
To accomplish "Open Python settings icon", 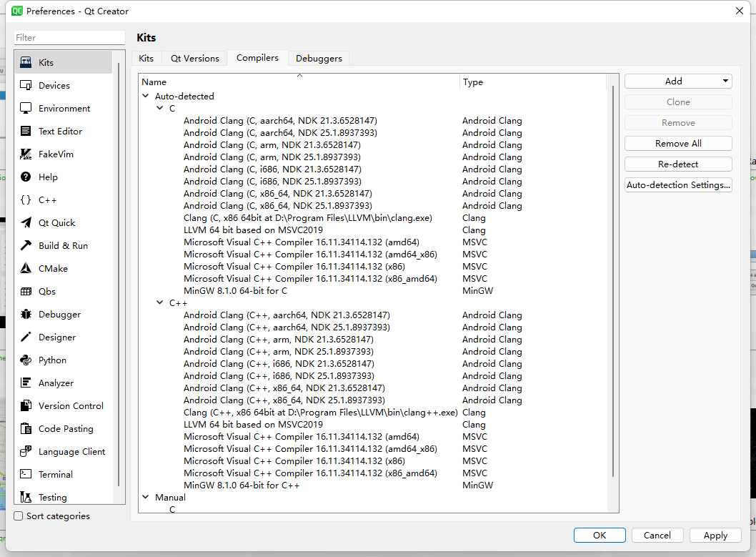I will [x=26, y=360].
